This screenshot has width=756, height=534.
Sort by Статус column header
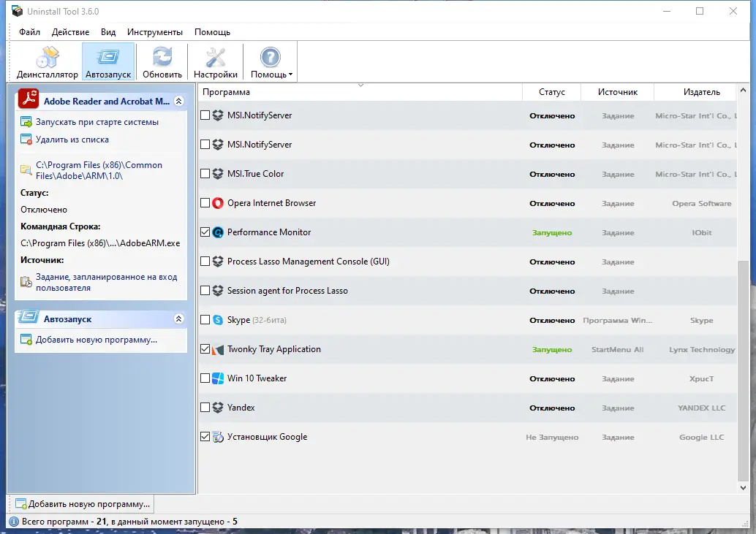[x=551, y=92]
